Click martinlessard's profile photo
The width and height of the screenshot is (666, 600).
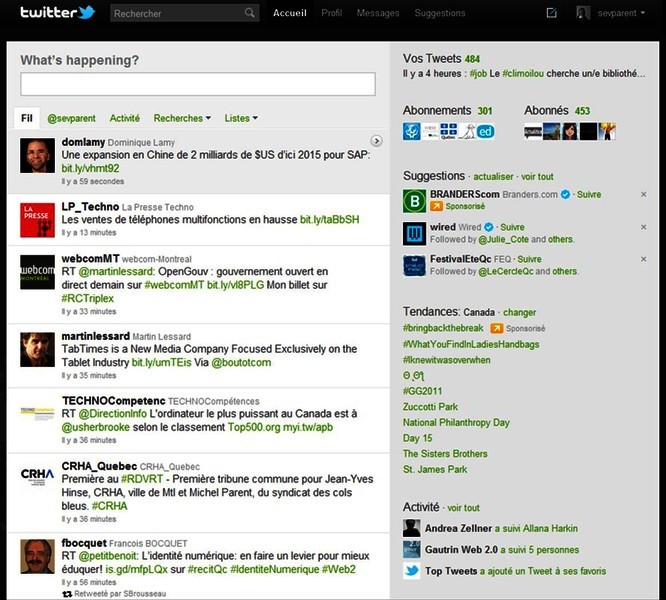coord(37,349)
